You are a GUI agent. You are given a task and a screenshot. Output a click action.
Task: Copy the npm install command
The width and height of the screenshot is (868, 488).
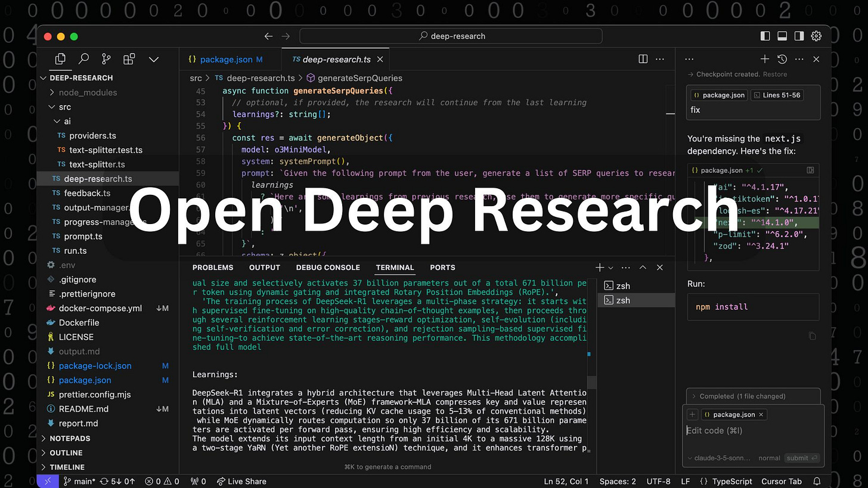tap(812, 336)
